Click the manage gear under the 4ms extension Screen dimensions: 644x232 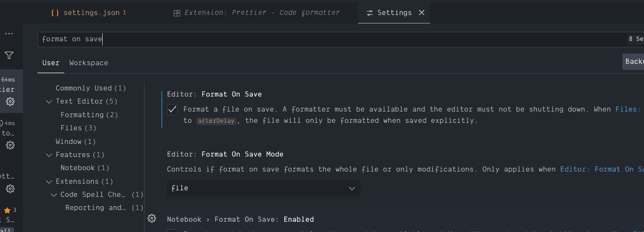point(10,145)
